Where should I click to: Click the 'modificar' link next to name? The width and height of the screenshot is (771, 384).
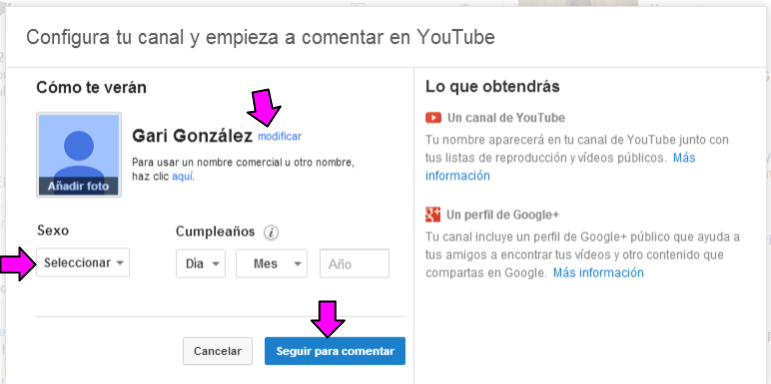pyautogui.click(x=279, y=136)
